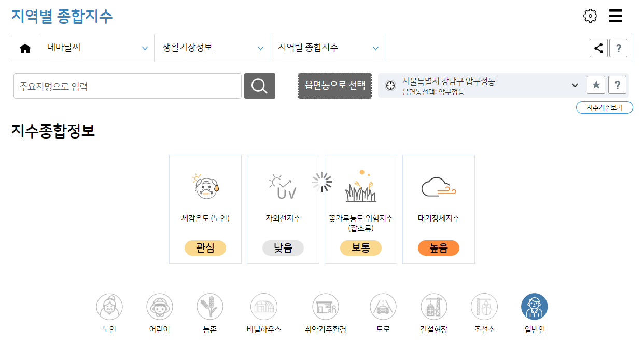Click the search magnifier icon
The height and width of the screenshot is (344, 644).
[260, 86]
